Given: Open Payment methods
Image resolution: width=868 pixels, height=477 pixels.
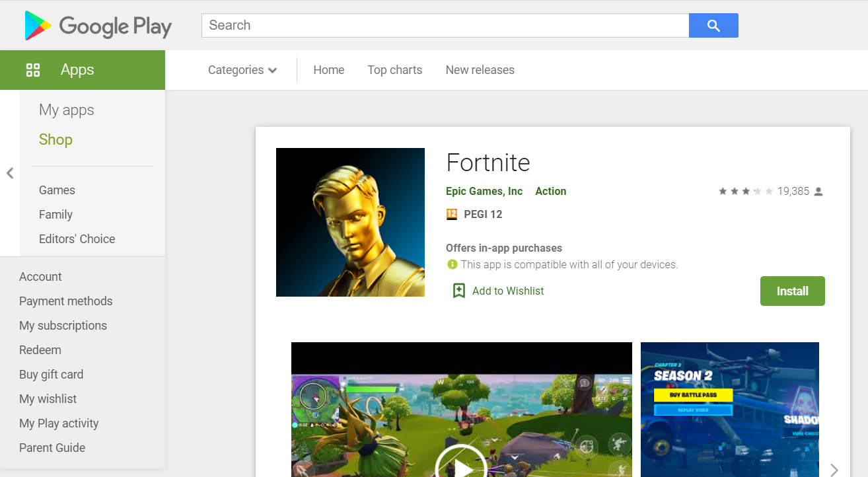Looking at the screenshot, I should [66, 301].
